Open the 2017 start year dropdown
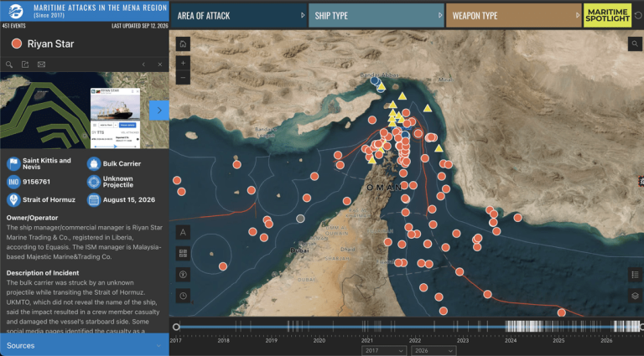The width and height of the screenshot is (644, 356). 384,351
